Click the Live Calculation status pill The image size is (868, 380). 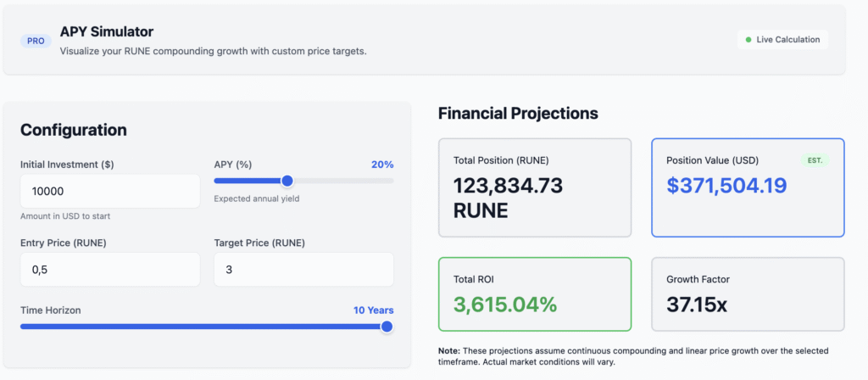782,40
